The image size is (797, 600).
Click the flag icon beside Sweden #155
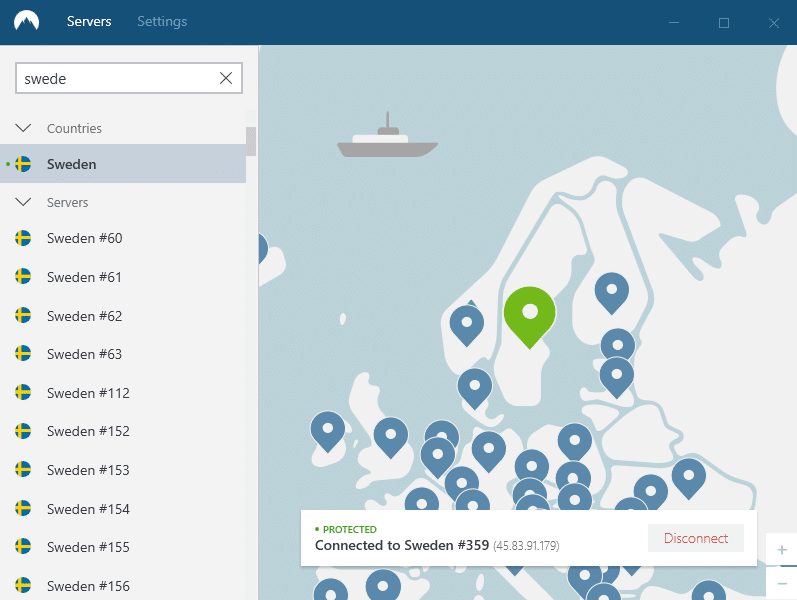point(23,547)
